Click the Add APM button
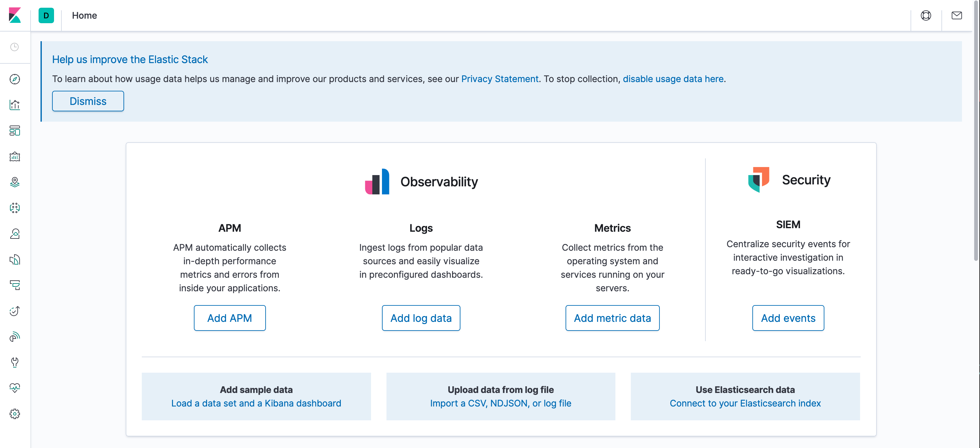980x448 pixels. [x=229, y=318]
